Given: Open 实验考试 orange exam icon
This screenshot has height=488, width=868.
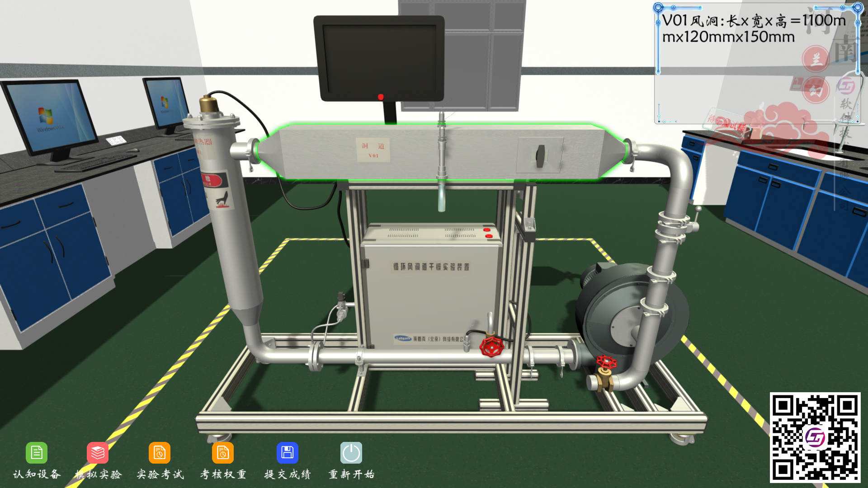Looking at the screenshot, I should point(160,453).
